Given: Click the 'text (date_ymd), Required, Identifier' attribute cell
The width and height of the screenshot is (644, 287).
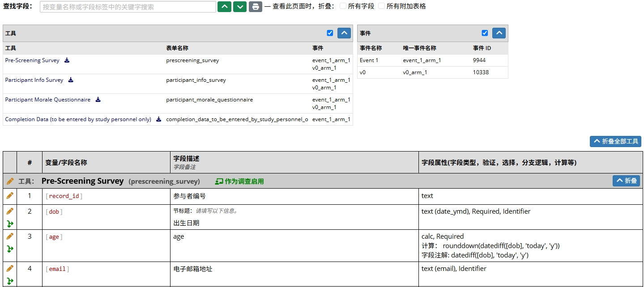Looking at the screenshot, I should click(476, 211).
